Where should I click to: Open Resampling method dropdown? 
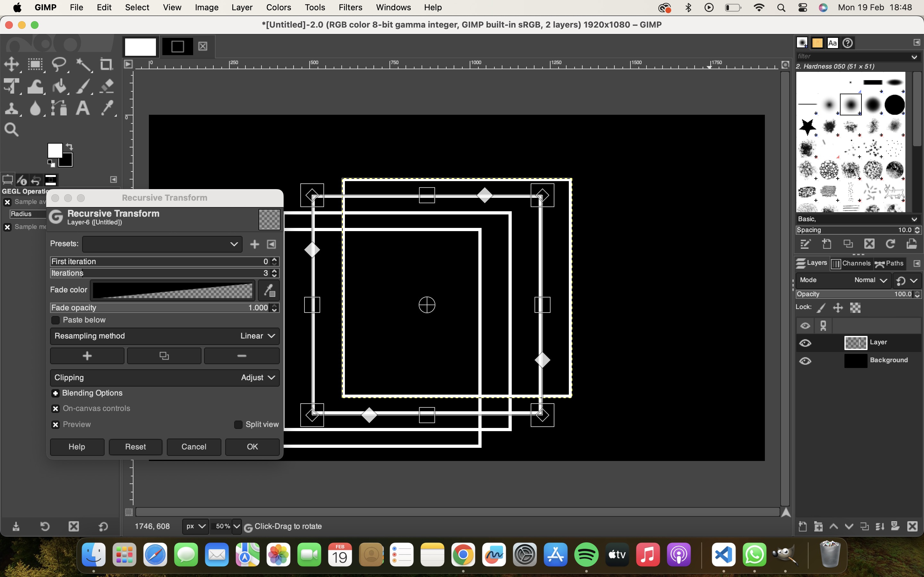pos(258,336)
